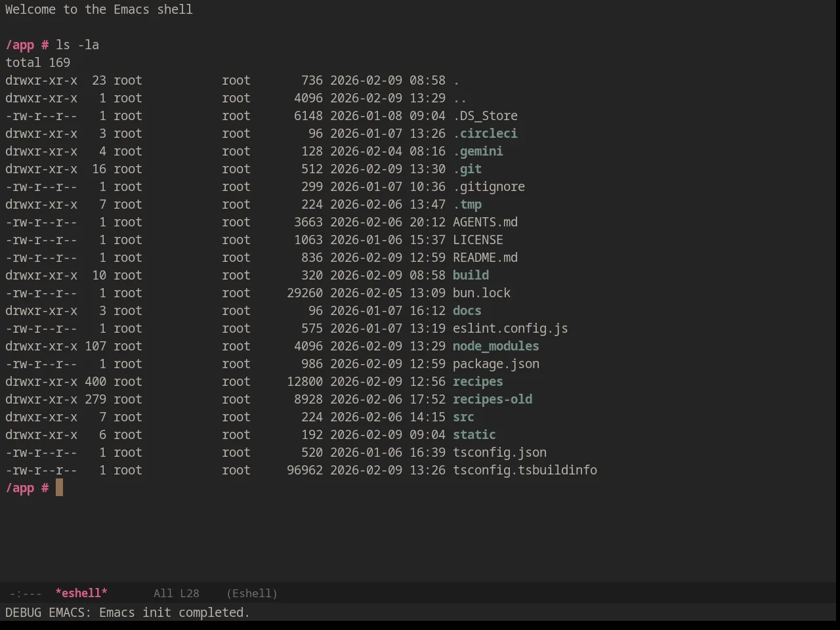Click the (Eshell) major mode indicator
The image size is (840, 630).
pyautogui.click(x=252, y=593)
